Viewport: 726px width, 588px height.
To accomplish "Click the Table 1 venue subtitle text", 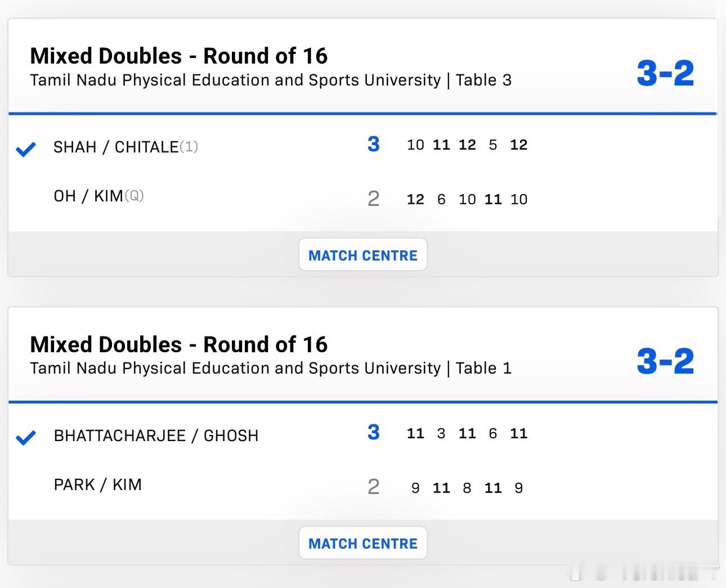I will (270, 368).
